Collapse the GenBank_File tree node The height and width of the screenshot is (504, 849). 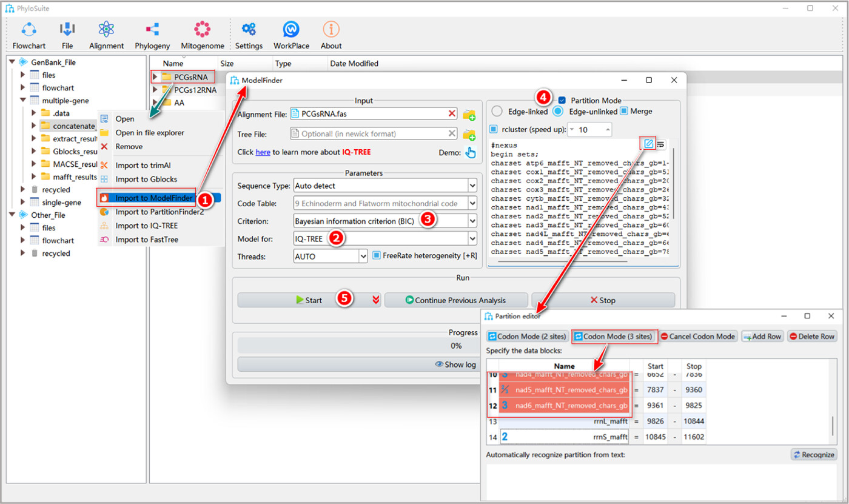coord(12,62)
